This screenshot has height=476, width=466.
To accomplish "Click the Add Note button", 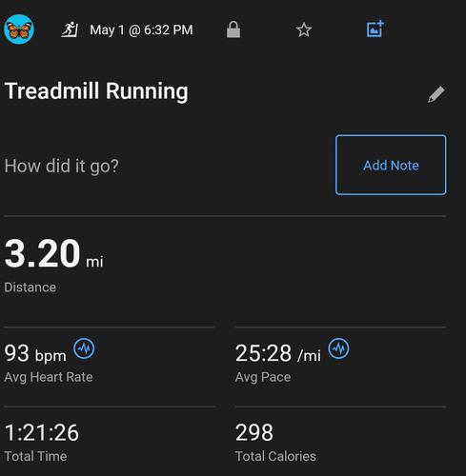I will point(391,165).
